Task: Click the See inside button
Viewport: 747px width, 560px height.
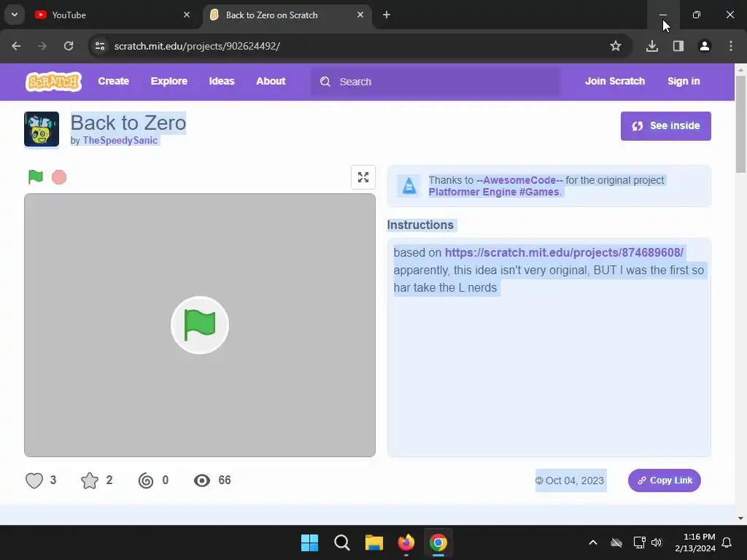Action: pos(665,126)
